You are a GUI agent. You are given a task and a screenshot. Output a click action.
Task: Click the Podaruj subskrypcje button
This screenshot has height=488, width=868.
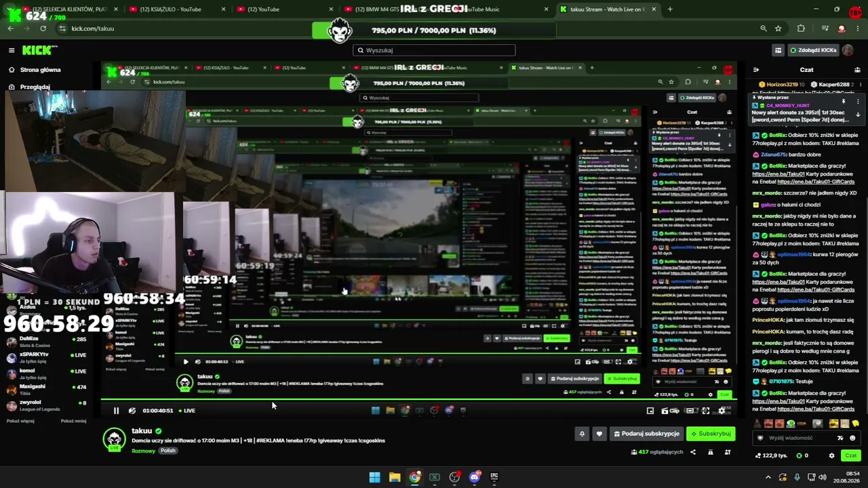[x=646, y=434]
